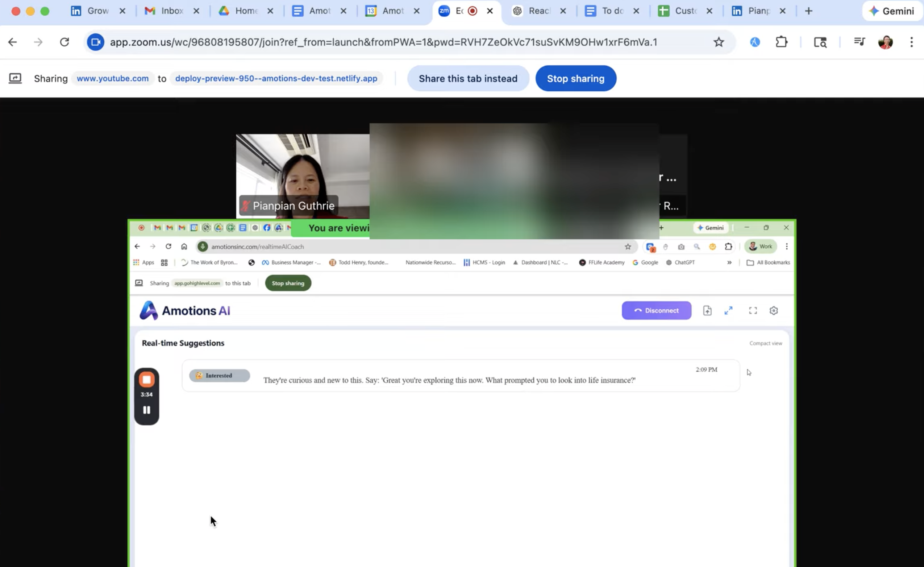
Task: Click the Zoom video camera icon in the address bar
Action: (95, 42)
